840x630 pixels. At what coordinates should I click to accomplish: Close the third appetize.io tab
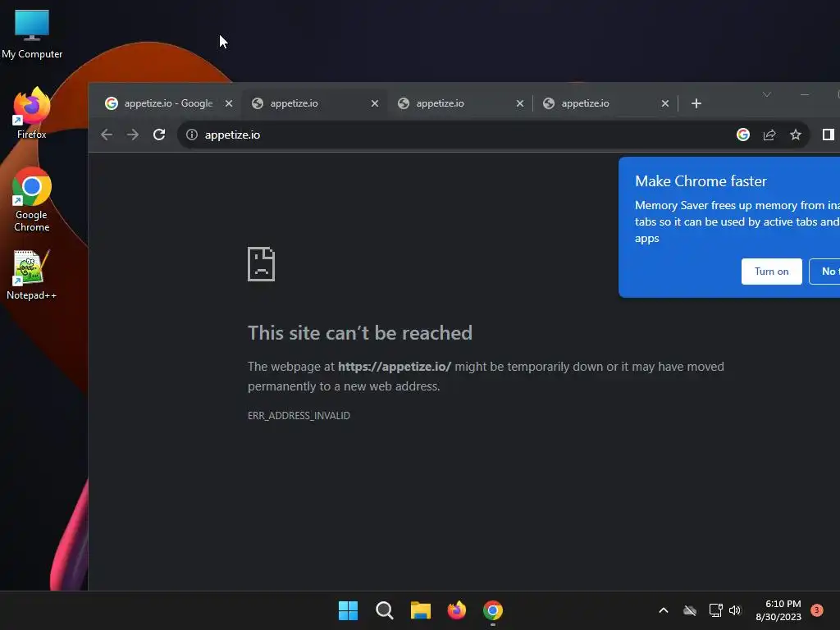(519, 103)
